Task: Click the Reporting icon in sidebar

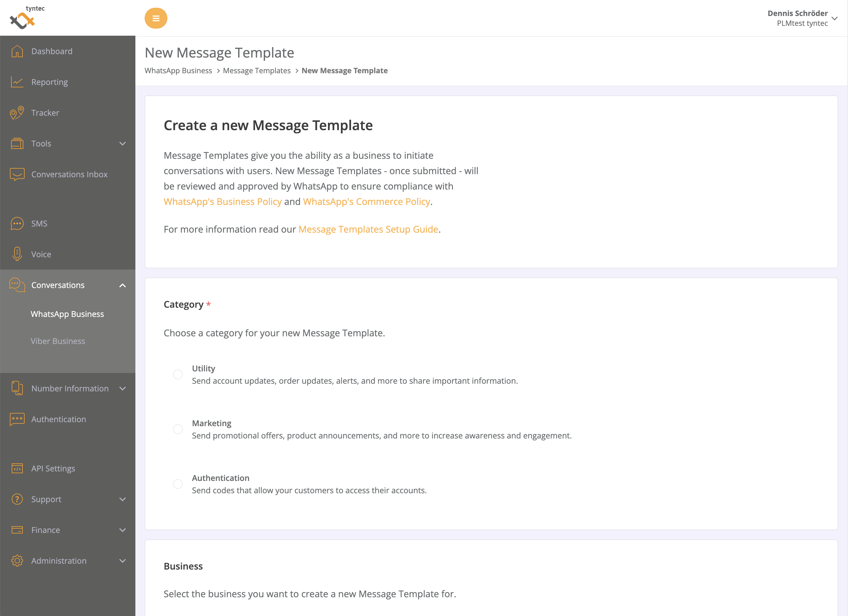Action: point(16,82)
